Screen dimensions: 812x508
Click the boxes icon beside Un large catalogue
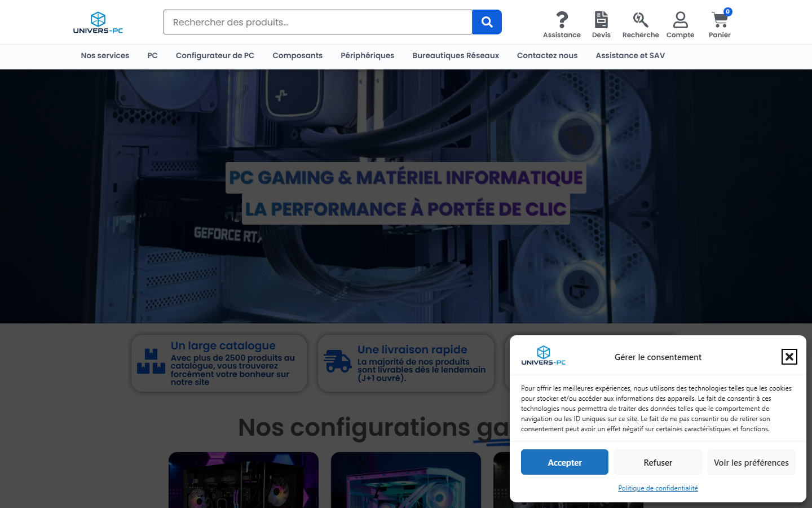click(151, 361)
